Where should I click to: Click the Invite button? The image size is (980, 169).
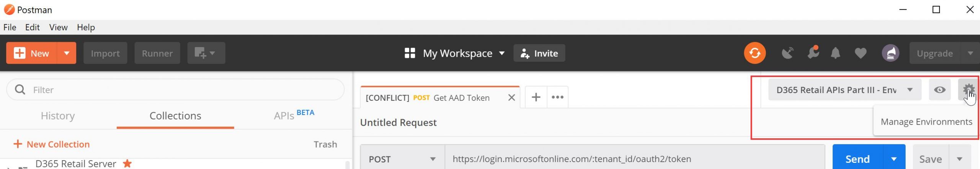tap(539, 53)
